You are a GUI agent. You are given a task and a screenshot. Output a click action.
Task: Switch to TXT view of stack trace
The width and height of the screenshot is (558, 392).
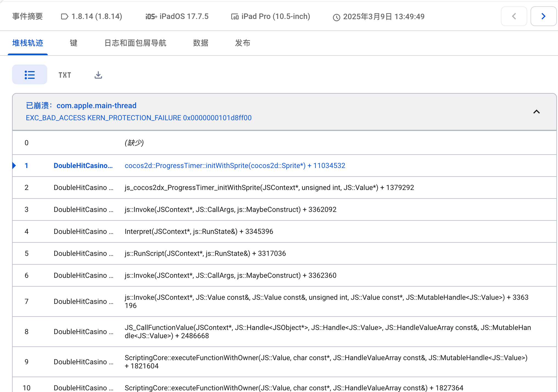tap(65, 75)
